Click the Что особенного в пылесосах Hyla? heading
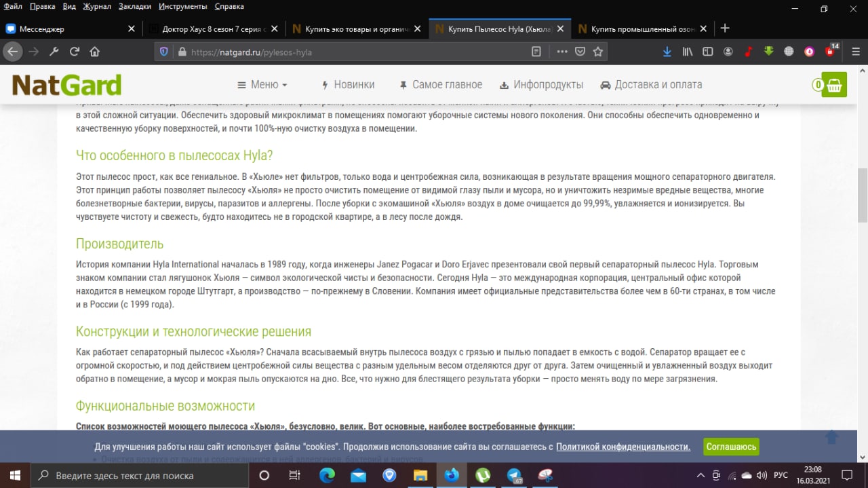 [174, 155]
